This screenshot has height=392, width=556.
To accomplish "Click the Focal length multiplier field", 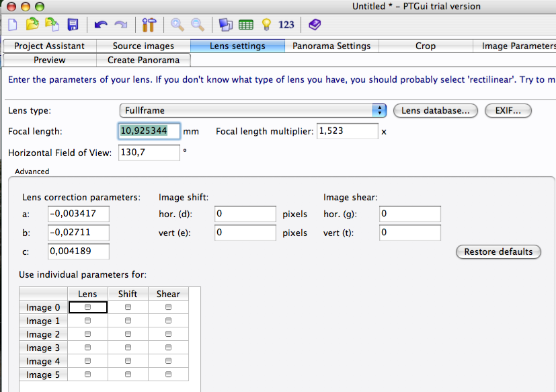I will tap(347, 131).
